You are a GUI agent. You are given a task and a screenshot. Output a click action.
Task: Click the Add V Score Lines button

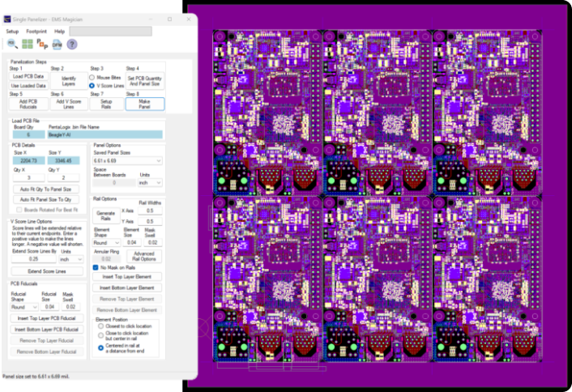point(69,104)
